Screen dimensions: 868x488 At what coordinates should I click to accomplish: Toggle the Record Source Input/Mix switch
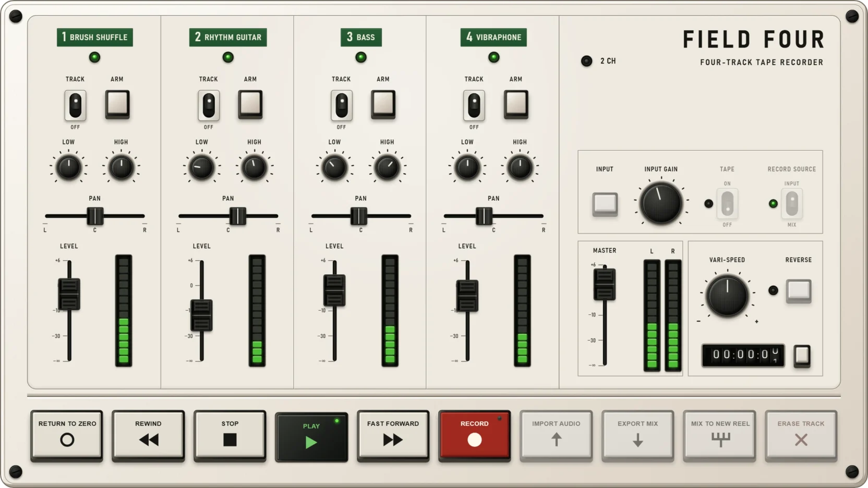(x=792, y=204)
